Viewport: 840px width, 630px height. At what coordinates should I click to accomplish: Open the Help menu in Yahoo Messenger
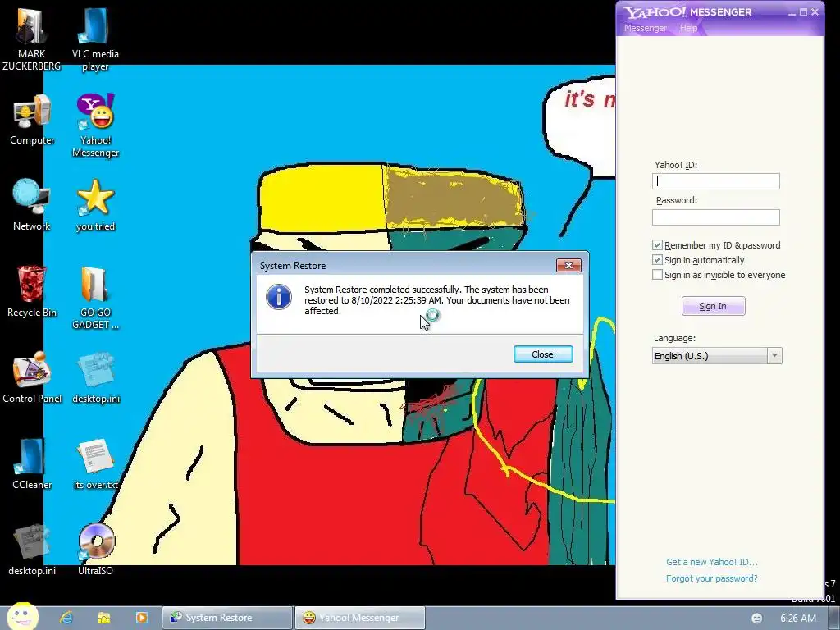click(688, 28)
